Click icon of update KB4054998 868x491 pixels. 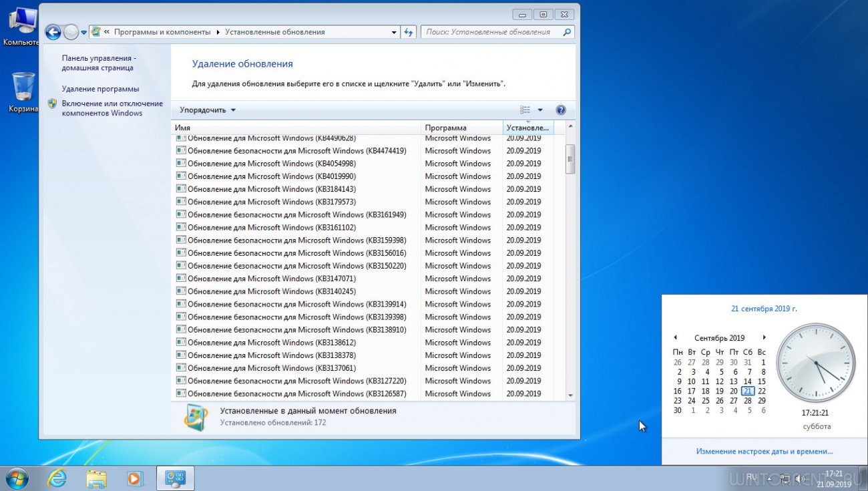pyautogui.click(x=181, y=164)
